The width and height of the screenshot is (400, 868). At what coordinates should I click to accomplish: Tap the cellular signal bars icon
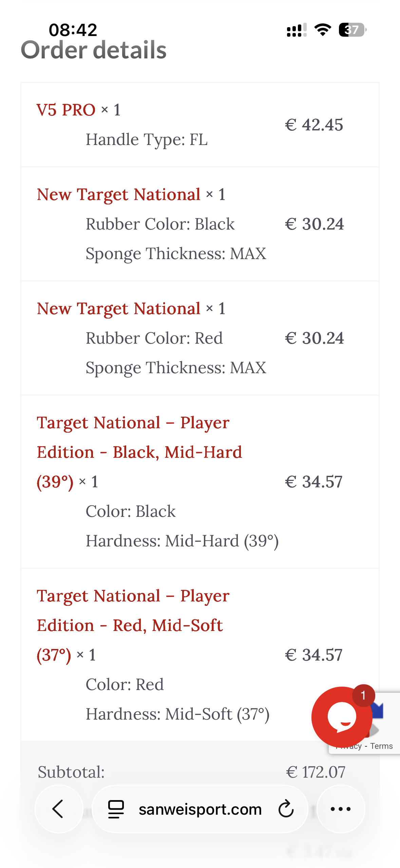[296, 30]
